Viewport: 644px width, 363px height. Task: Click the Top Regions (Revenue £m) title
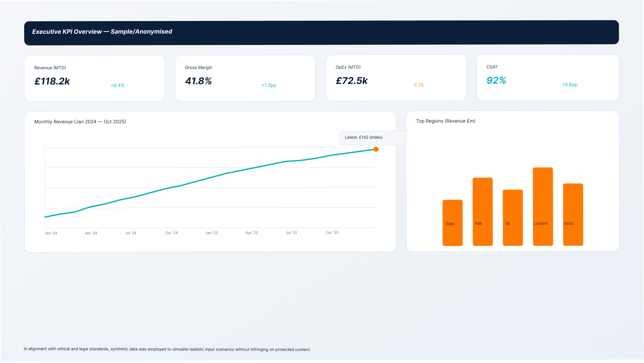tap(445, 121)
